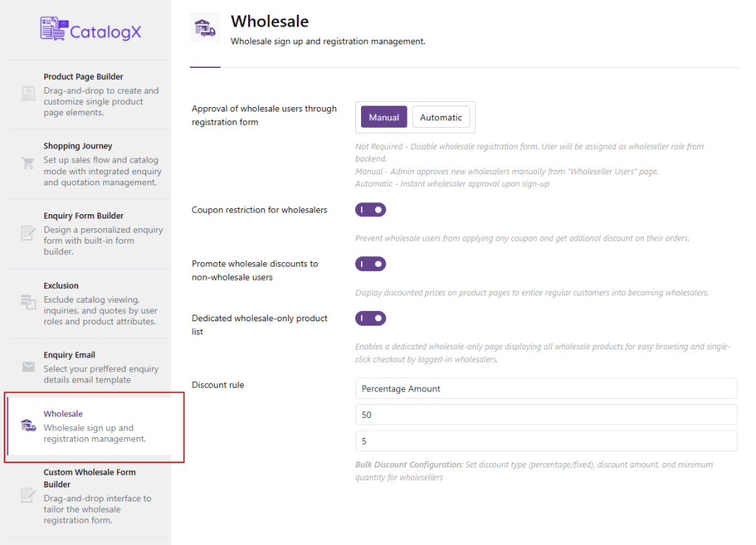Click the Custom Wholesale Form Builder icon
Screen dimensions: 756x545
[28, 495]
